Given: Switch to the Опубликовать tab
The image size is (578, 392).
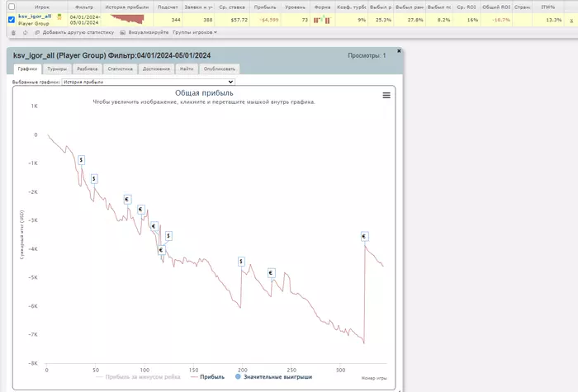Looking at the screenshot, I should (220, 68).
